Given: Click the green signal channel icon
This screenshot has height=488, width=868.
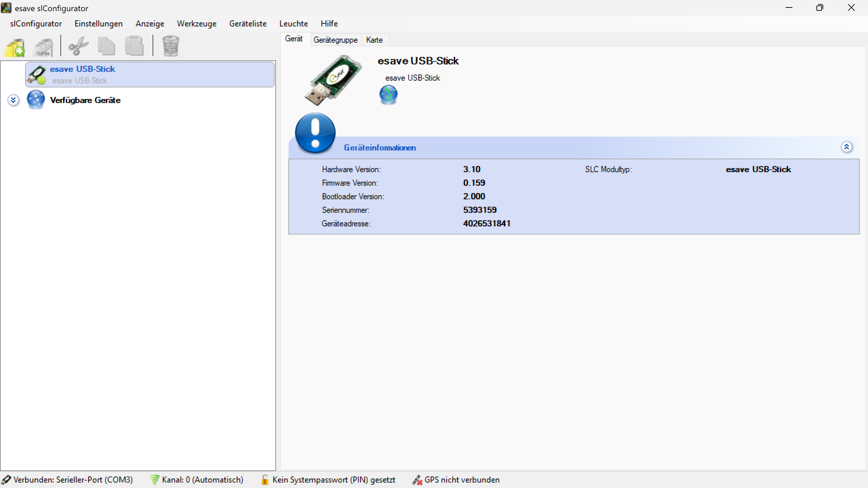Looking at the screenshot, I should coord(155,480).
